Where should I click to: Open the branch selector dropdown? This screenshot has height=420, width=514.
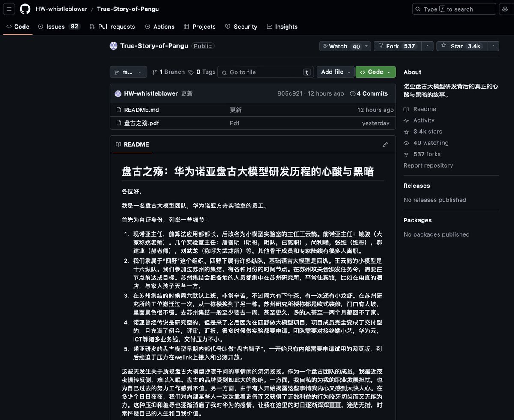point(128,72)
